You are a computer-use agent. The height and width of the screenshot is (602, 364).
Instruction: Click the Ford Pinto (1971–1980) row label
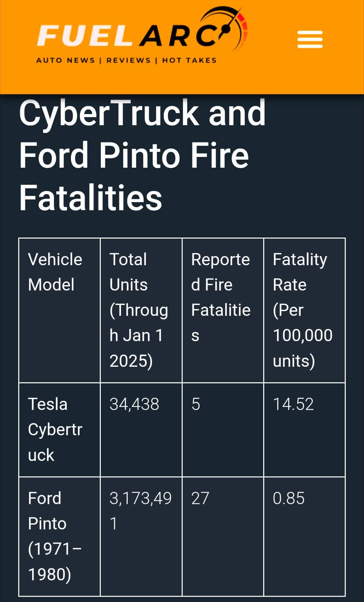pos(54,536)
